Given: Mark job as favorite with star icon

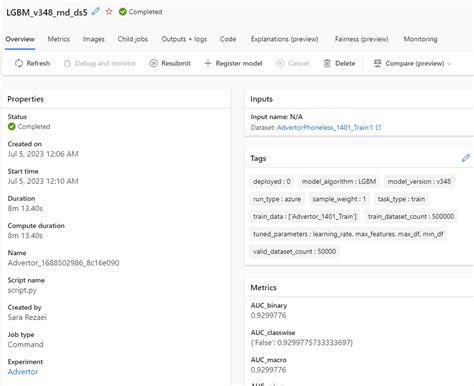Looking at the screenshot, I should [x=109, y=12].
